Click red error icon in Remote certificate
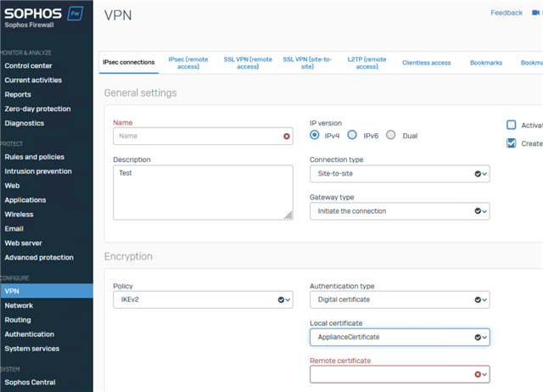Viewport: 543px width, 392px height. click(478, 374)
